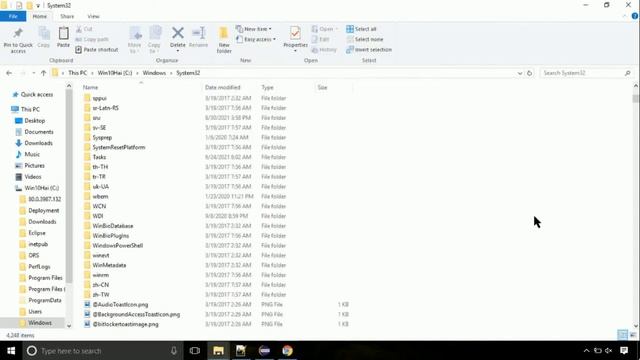The width and height of the screenshot is (640, 360).
Task: Open the address bar history dropdown
Action: pyautogui.click(x=520, y=73)
